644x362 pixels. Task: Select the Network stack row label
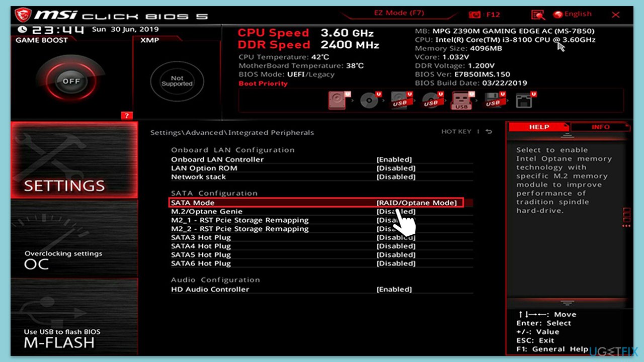pos(199,176)
